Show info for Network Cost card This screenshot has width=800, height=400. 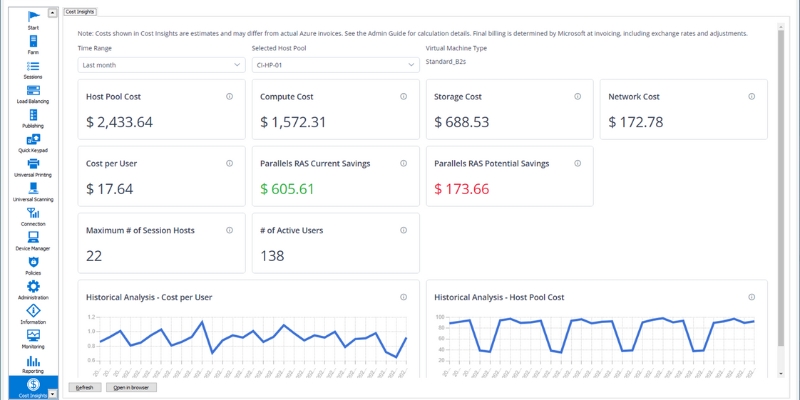click(751, 96)
